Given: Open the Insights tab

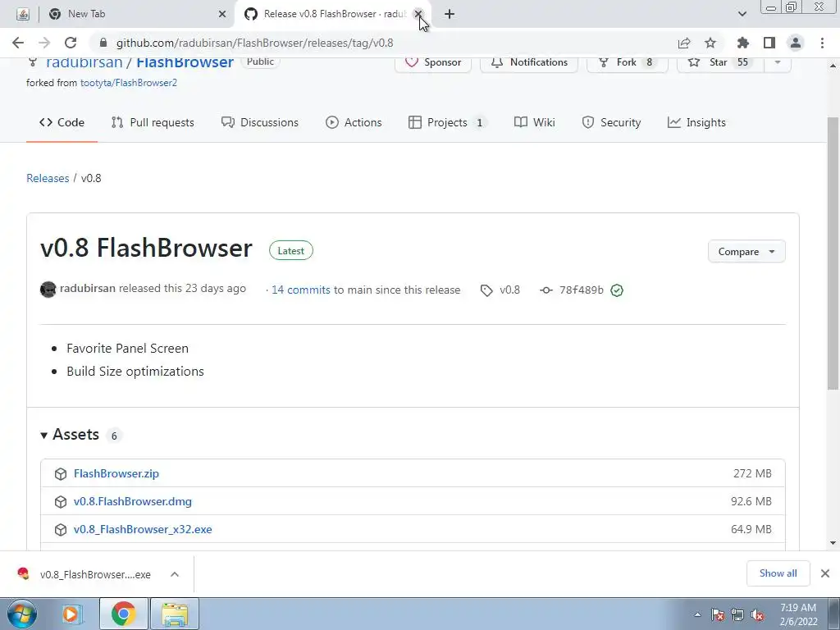Looking at the screenshot, I should coord(697,123).
